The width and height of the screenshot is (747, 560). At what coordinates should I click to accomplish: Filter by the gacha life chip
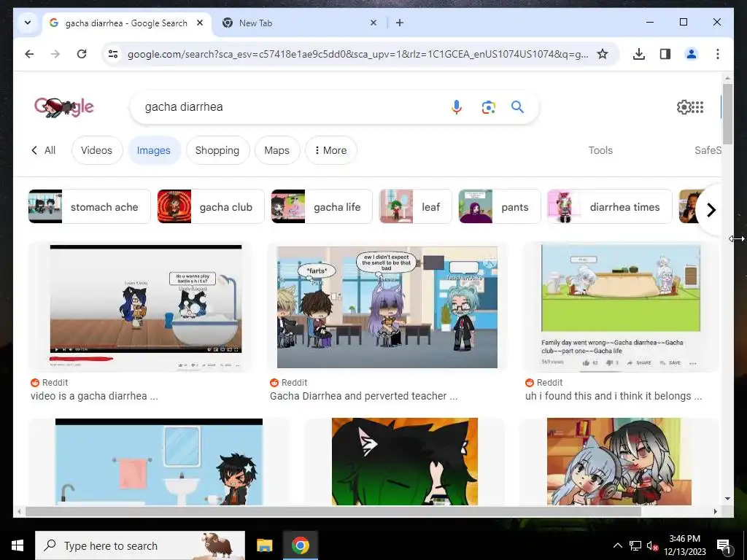[x=322, y=206]
